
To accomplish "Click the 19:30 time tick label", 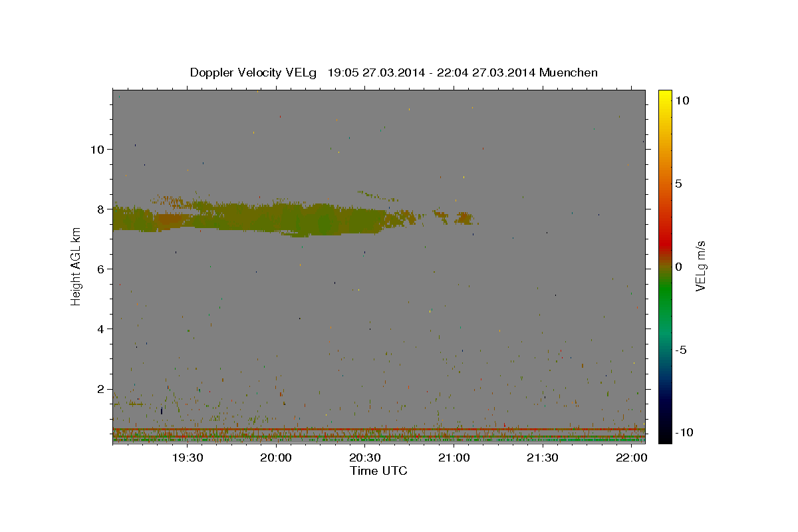I will coord(187,458).
